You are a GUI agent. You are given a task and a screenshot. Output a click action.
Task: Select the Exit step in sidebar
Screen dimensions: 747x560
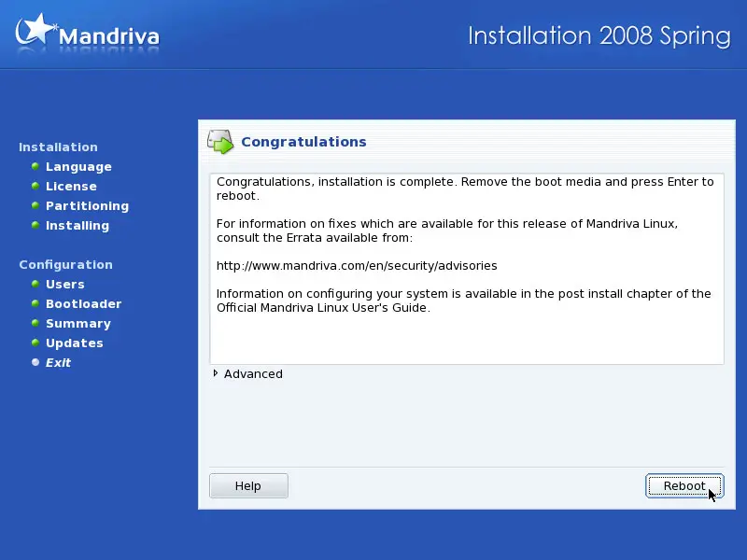(x=58, y=362)
